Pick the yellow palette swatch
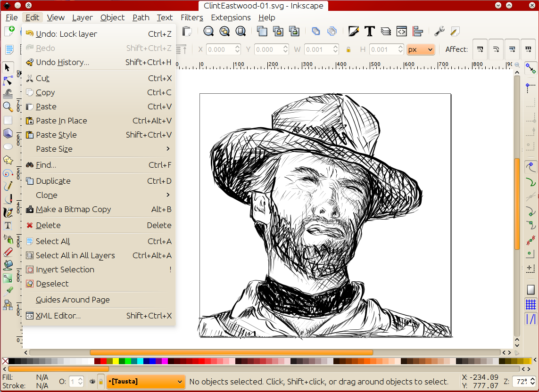The width and height of the screenshot is (539, 392). tap(116, 361)
